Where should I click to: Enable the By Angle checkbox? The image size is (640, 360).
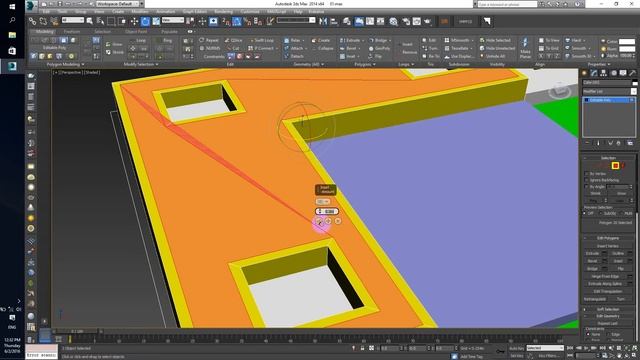pos(587,187)
